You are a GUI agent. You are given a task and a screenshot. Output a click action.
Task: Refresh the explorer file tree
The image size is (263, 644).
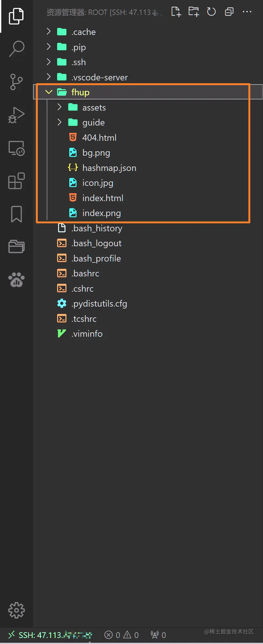click(211, 12)
